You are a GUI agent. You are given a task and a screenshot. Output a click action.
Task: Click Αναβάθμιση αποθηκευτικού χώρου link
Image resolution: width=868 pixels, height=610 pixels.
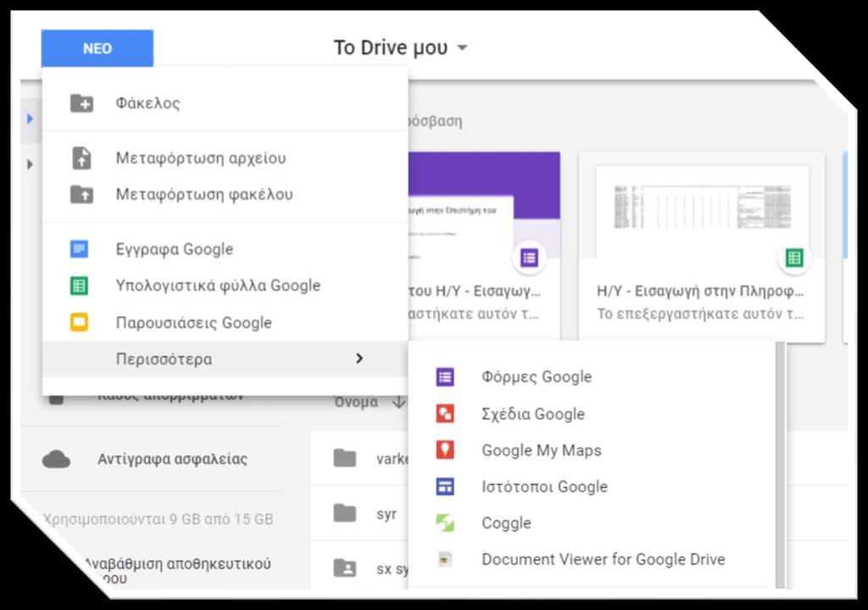tap(177, 570)
